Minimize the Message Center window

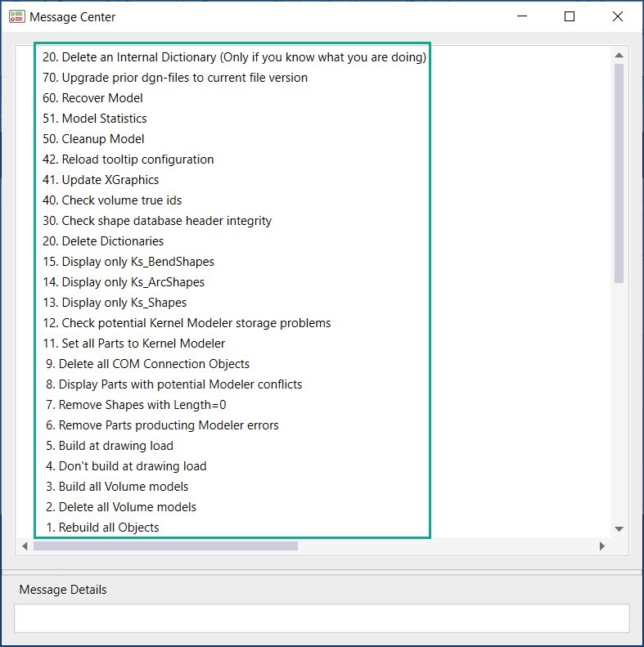[522, 16]
